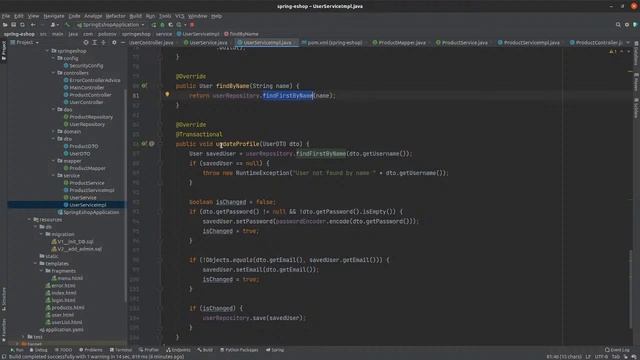
Task: Click the green Build hammer icon
Action: coord(67,25)
